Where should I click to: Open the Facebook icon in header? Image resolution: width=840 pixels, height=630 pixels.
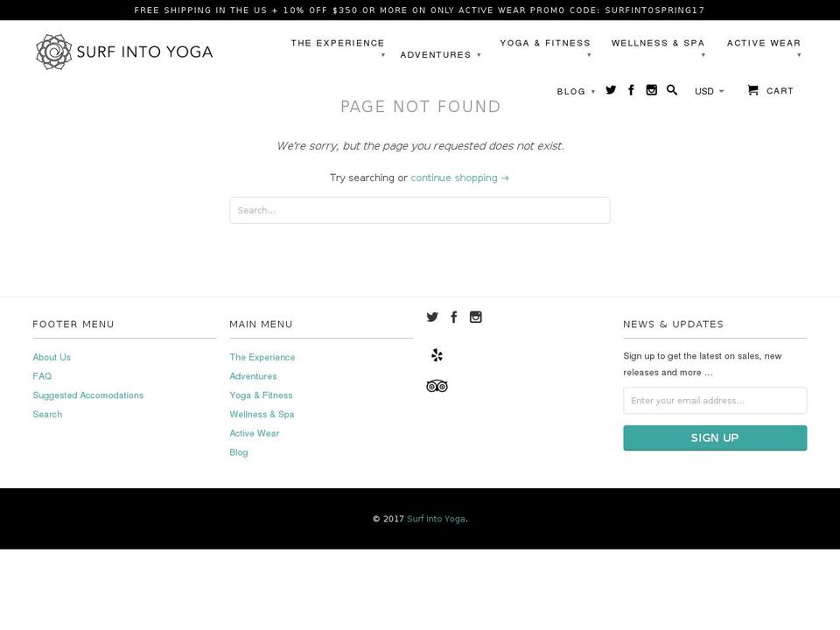pos(631,90)
